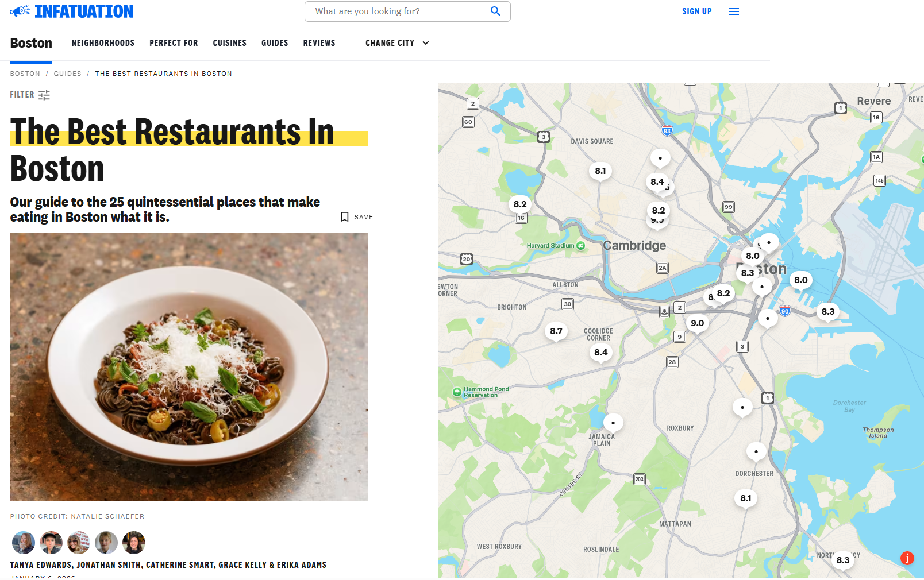The width and height of the screenshot is (924, 580).
Task: Open the Perfect For menu
Action: click(x=174, y=43)
